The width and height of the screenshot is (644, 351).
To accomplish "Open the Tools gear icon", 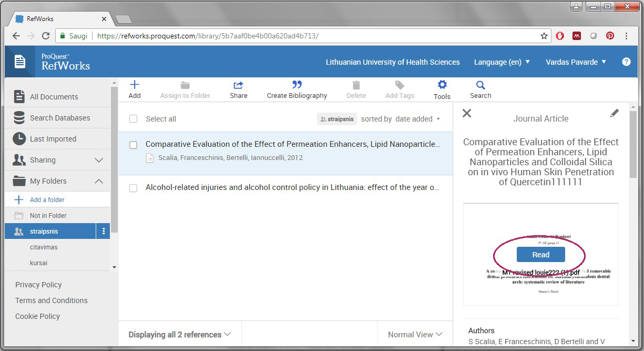I will coord(442,85).
